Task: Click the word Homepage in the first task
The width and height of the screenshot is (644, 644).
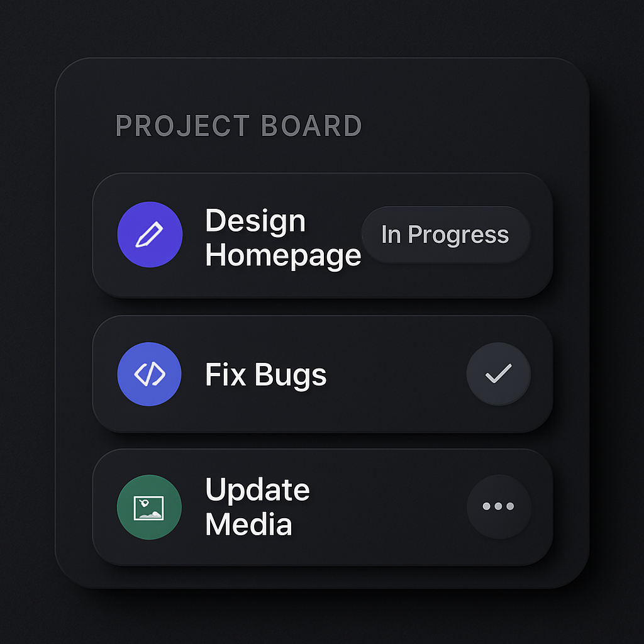Action: pyautogui.click(x=283, y=255)
